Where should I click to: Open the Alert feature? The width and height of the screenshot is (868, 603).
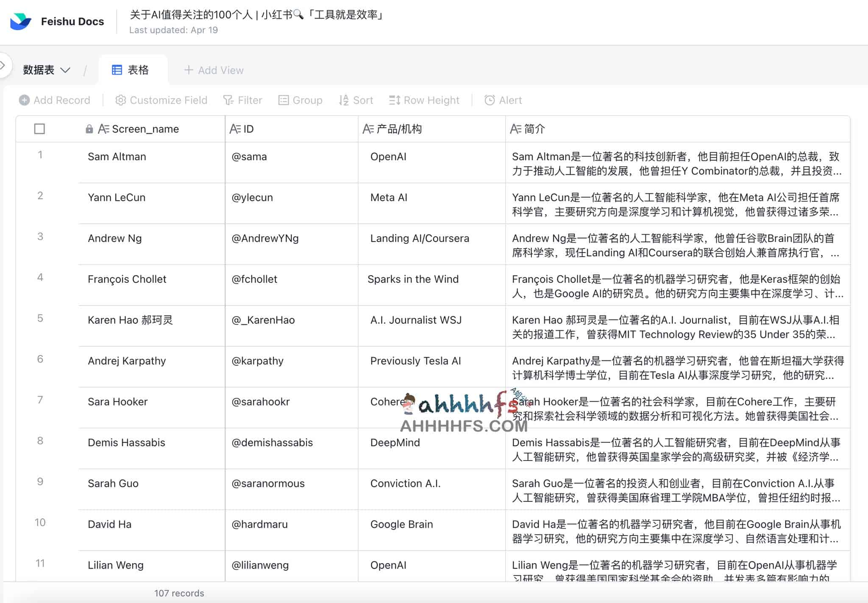(x=503, y=100)
